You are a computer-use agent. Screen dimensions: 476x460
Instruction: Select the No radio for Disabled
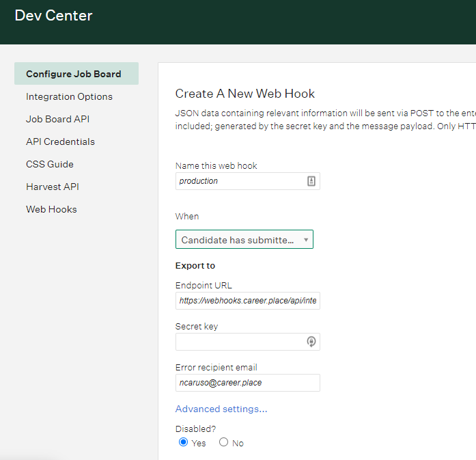pyautogui.click(x=224, y=442)
